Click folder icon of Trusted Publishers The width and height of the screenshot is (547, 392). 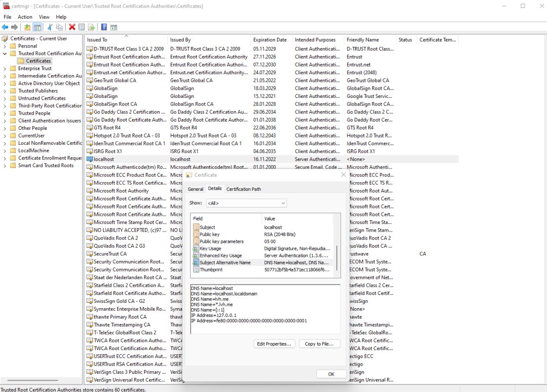(13, 91)
